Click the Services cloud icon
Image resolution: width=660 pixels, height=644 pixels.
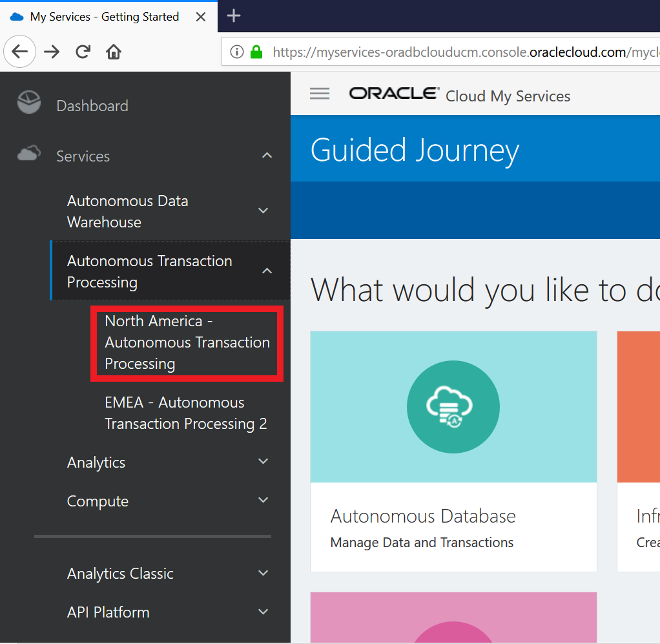click(29, 154)
